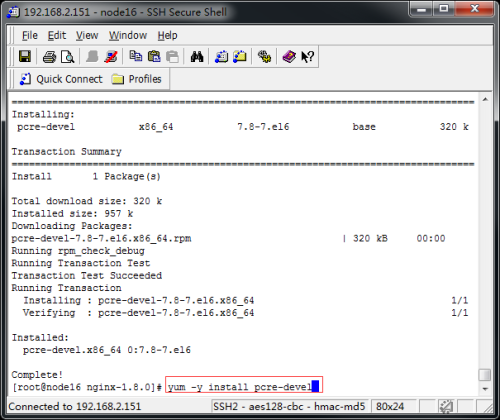Click the Paste clipboard icon
The width and height of the screenshot is (500, 420).
[x=154, y=56]
